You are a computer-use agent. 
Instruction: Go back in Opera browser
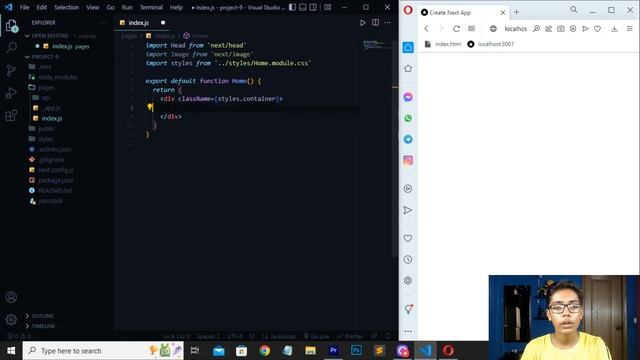click(426, 29)
